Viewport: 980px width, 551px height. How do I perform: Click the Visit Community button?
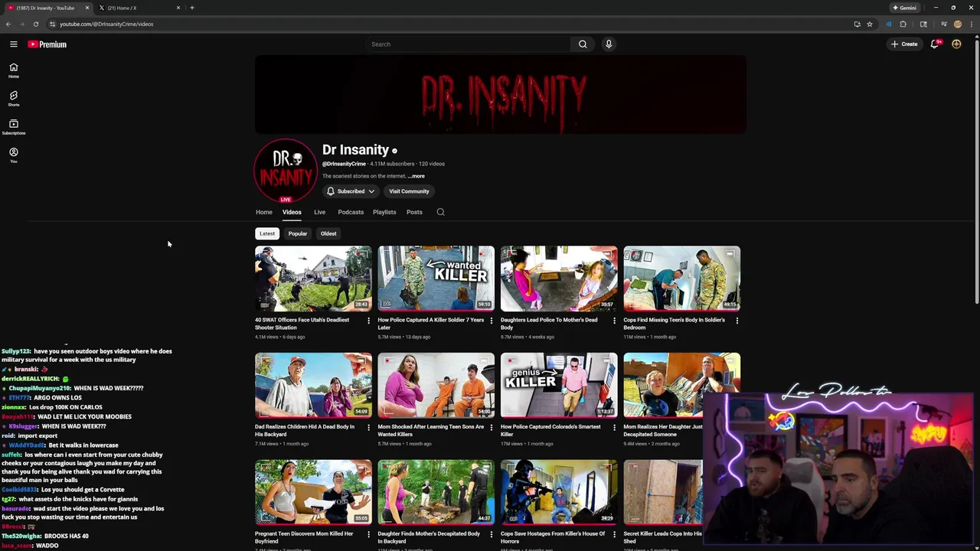point(409,191)
